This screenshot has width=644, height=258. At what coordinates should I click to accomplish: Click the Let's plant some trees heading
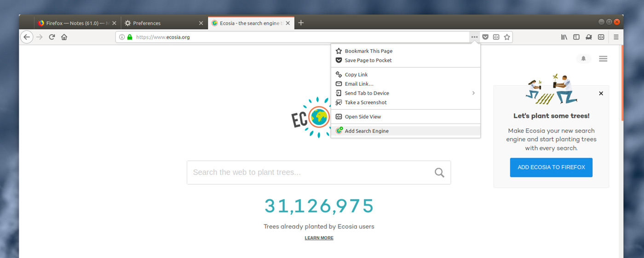tap(551, 116)
